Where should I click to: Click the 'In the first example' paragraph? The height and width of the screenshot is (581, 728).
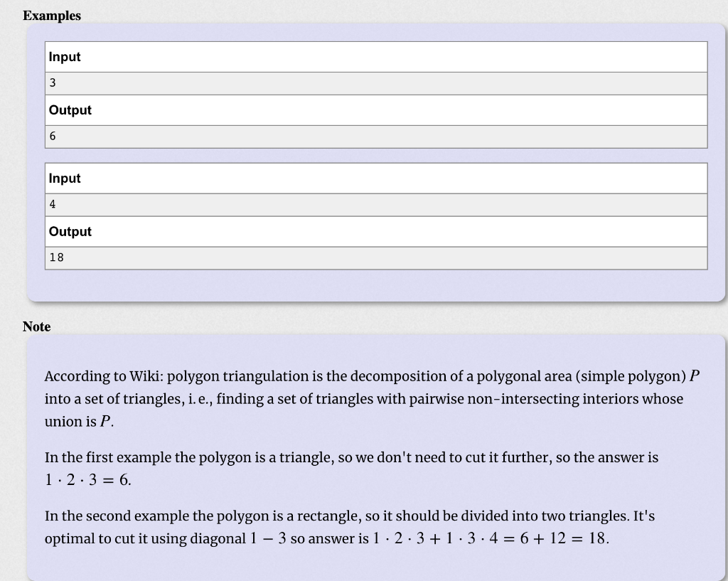pyautogui.click(x=351, y=468)
